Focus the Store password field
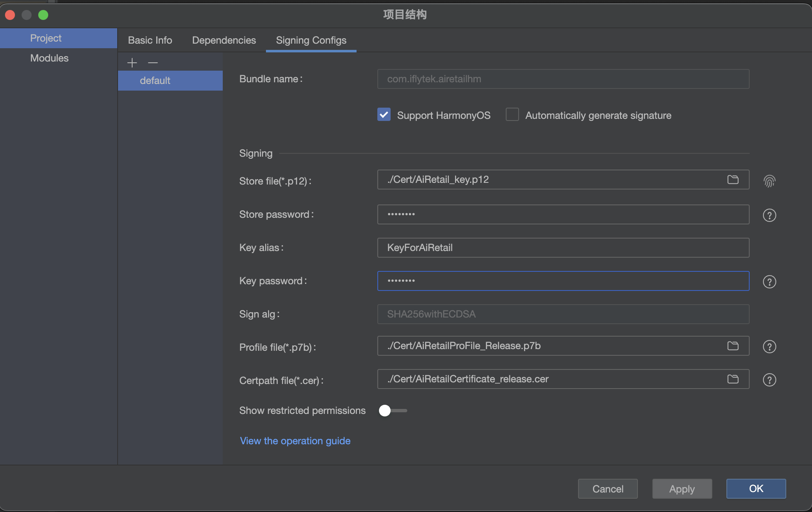This screenshot has height=512, width=812. (x=563, y=214)
